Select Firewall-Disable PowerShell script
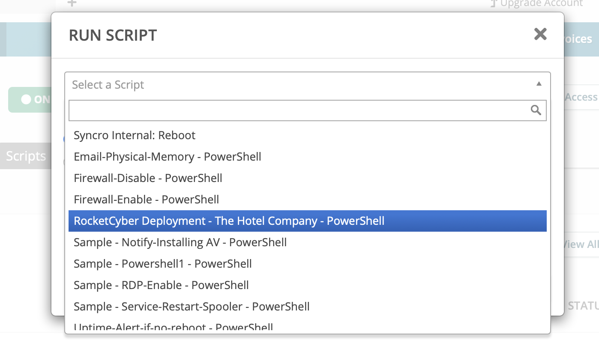 [x=307, y=178]
